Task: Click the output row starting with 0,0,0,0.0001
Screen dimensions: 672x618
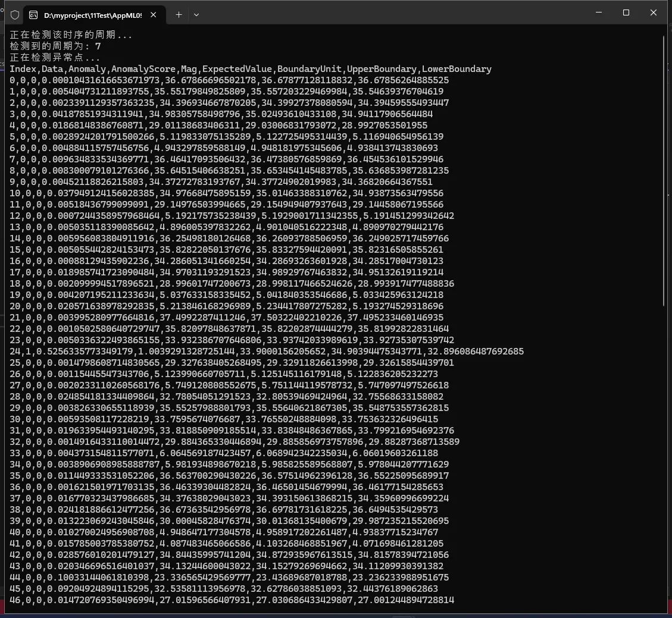Action: pyautogui.click(x=229, y=80)
